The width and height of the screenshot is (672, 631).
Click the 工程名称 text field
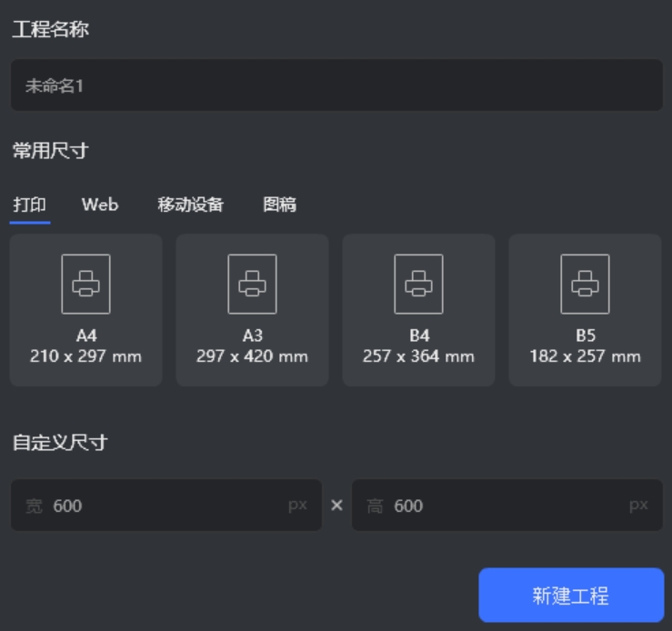pos(336,86)
